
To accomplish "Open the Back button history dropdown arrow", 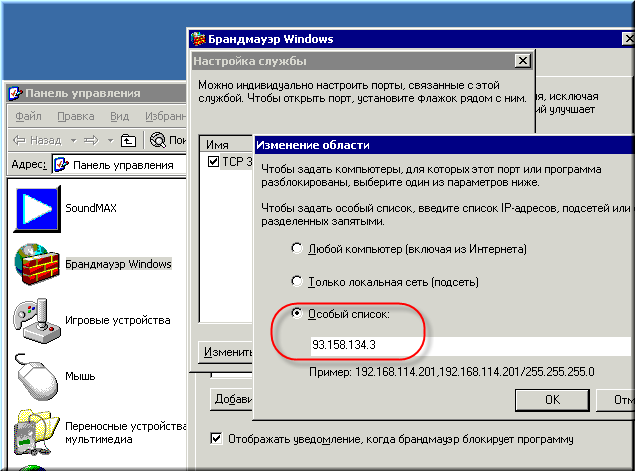I will coord(73,141).
